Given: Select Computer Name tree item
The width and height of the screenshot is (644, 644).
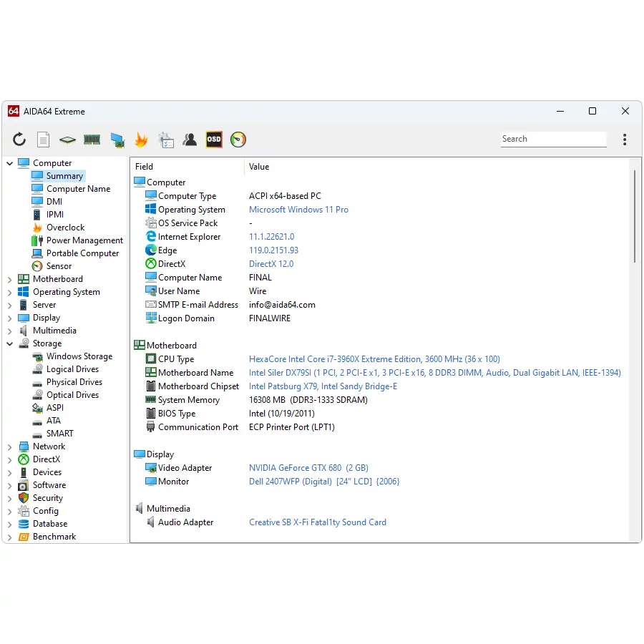Looking at the screenshot, I should [71, 188].
